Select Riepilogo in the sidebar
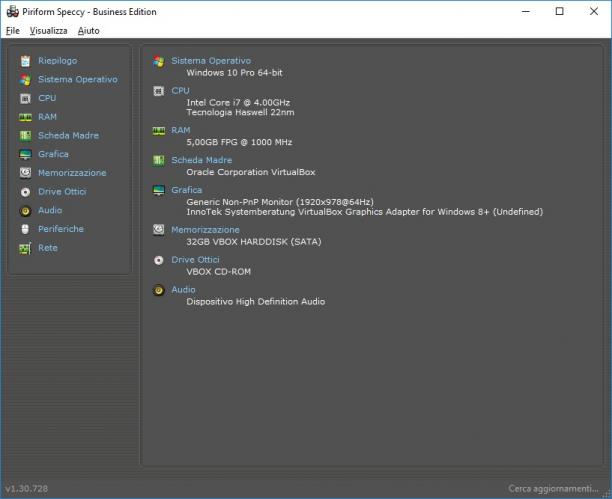Viewport: 612px width, 499px height. 57,61
